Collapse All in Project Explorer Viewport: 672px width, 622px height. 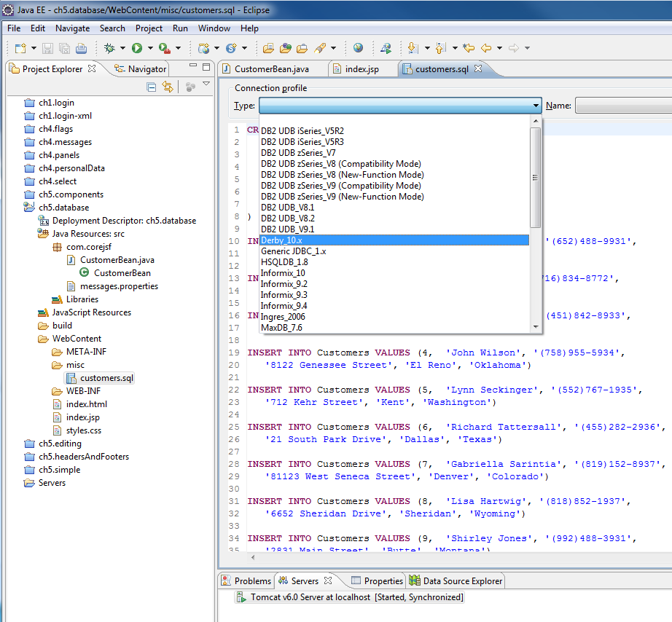152,87
